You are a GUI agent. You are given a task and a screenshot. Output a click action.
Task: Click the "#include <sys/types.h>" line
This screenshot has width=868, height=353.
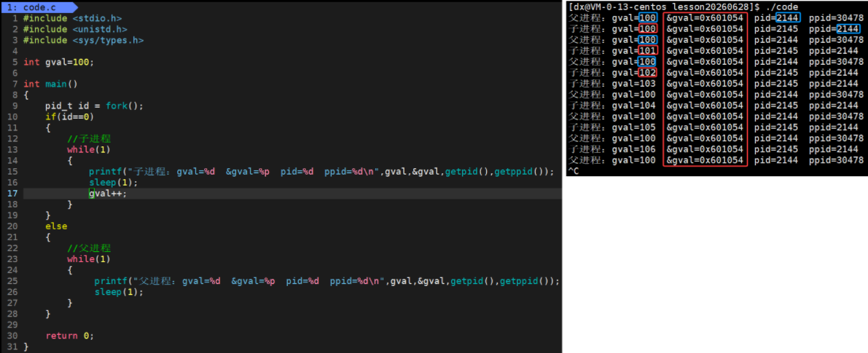(x=84, y=40)
